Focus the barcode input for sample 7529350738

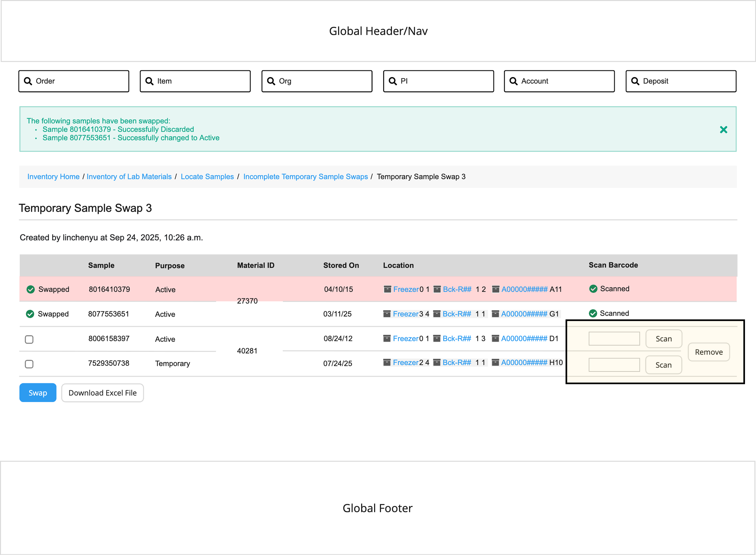[x=614, y=365]
